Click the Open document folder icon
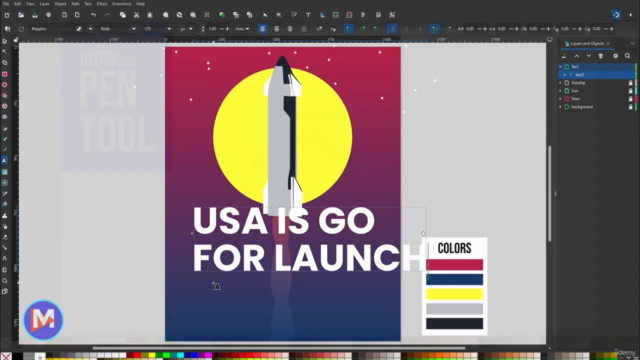This screenshot has width=640, height=360. [x=21, y=15]
